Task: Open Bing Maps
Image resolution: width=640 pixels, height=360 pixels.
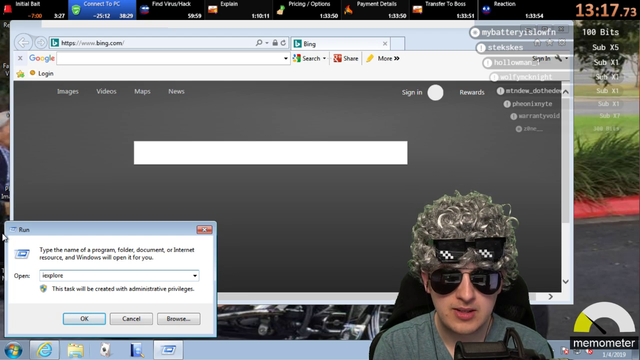Action: click(142, 91)
